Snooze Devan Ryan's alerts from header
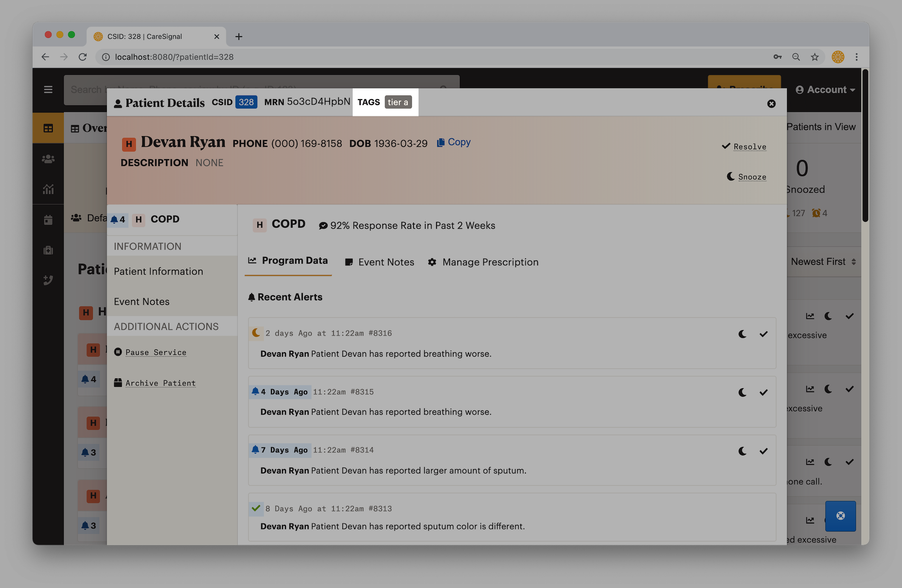Viewport: 902px width, 588px height. click(x=746, y=177)
